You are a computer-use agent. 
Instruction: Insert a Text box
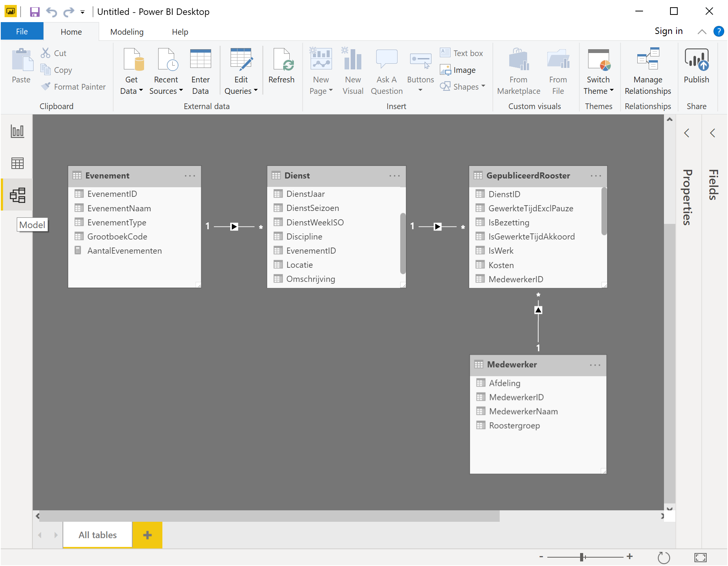pos(462,53)
